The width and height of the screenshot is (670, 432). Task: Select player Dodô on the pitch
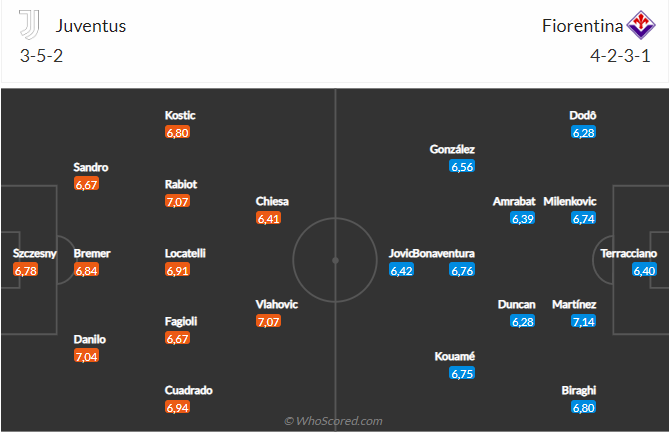[583, 116]
